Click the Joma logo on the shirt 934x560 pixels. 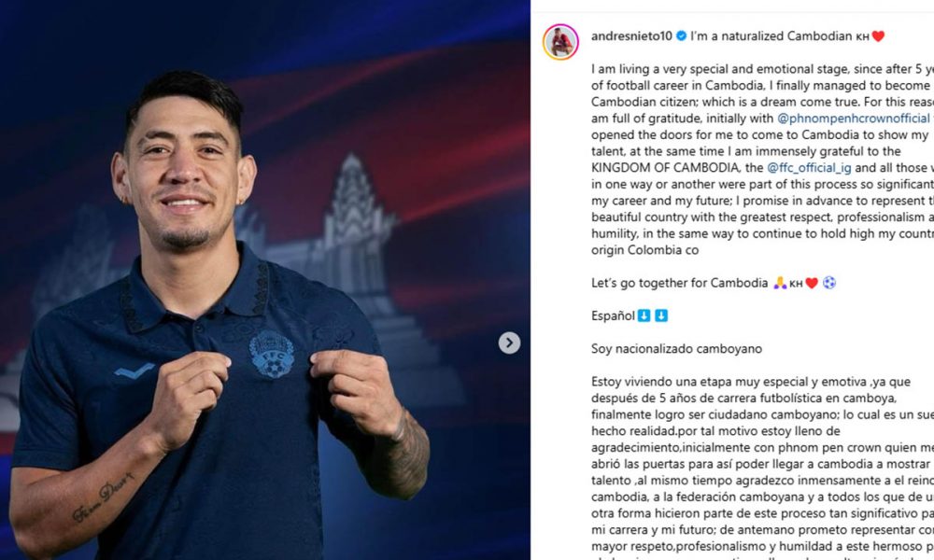click(134, 372)
